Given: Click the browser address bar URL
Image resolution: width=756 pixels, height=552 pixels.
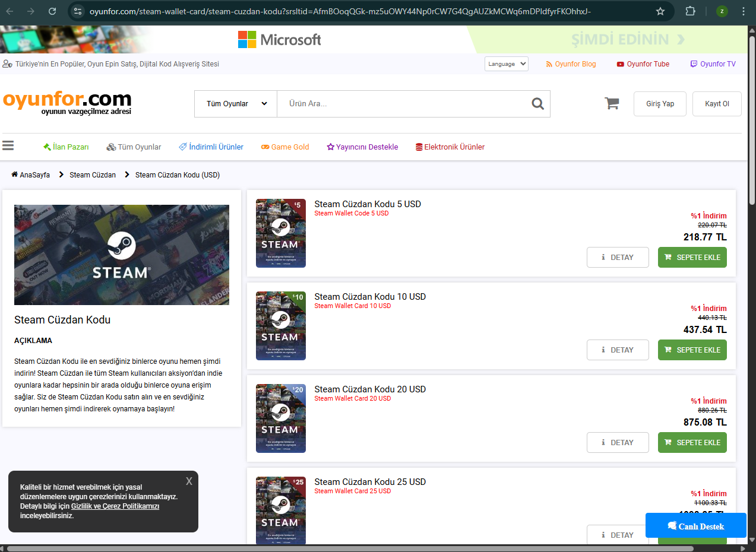Looking at the screenshot, I should (x=340, y=11).
